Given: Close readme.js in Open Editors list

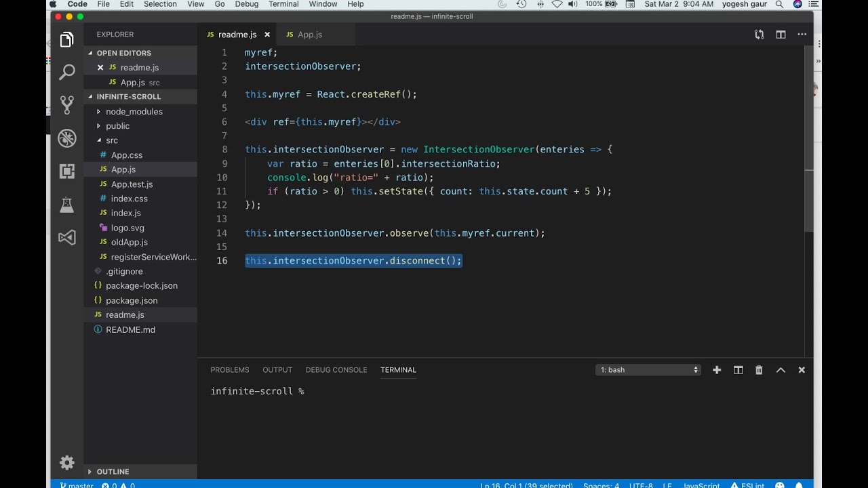Looking at the screenshot, I should pos(100,67).
